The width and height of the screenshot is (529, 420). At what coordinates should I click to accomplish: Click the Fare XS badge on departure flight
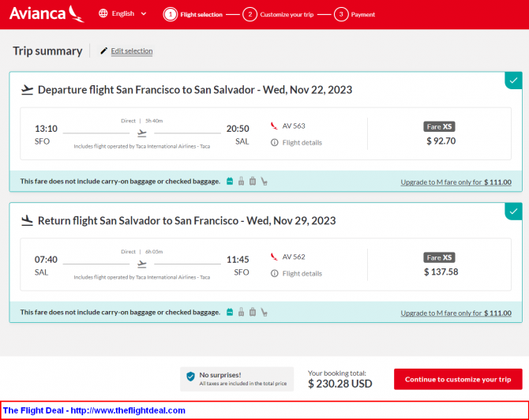coord(439,126)
